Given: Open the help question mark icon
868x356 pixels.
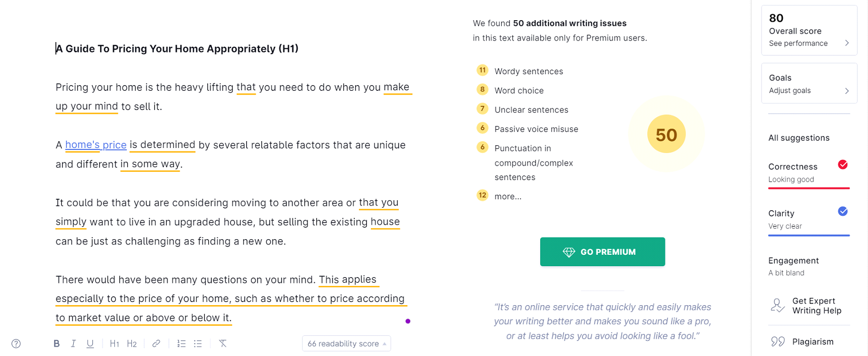Looking at the screenshot, I should (x=16, y=344).
